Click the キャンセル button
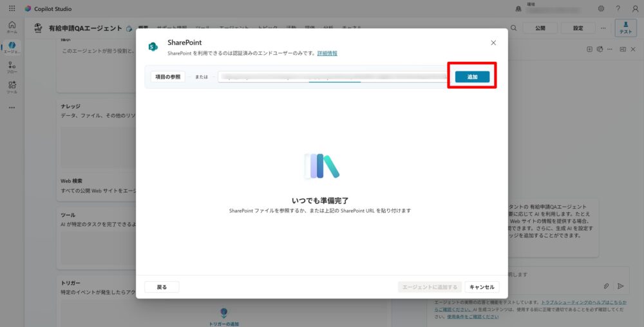 tap(482, 287)
